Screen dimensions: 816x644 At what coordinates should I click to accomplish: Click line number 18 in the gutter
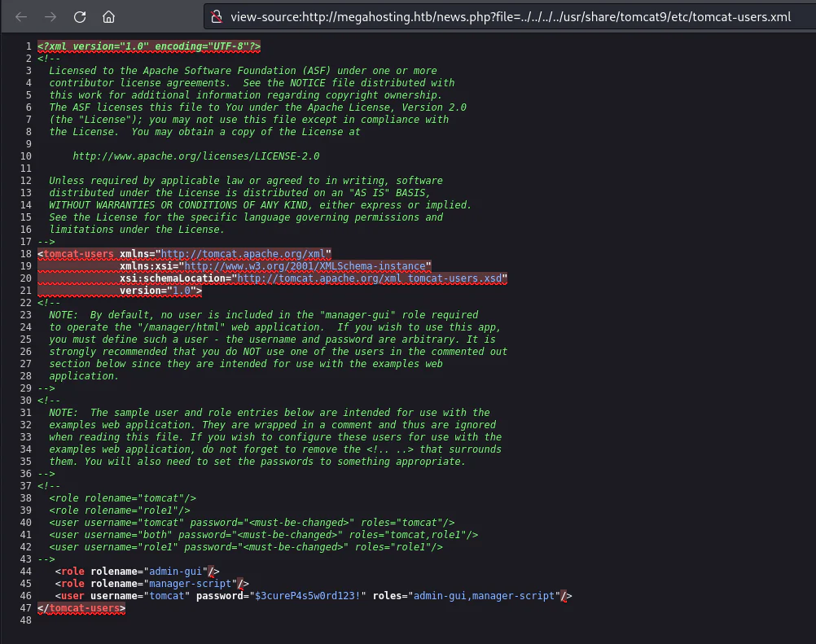[x=25, y=254]
